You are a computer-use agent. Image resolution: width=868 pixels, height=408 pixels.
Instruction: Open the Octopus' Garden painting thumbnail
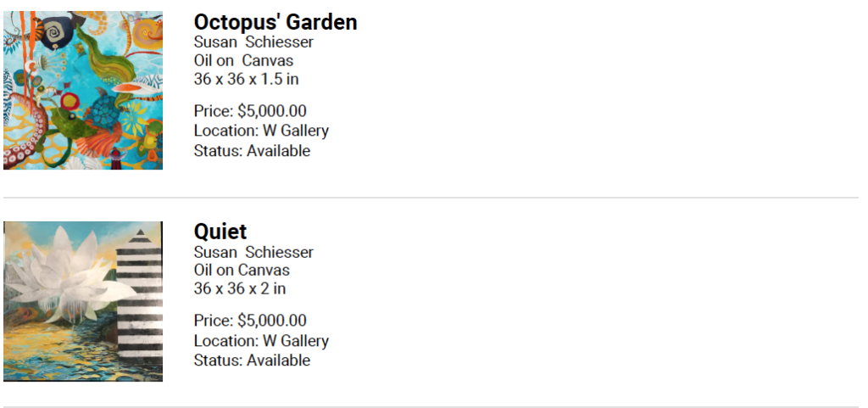click(83, 90)
